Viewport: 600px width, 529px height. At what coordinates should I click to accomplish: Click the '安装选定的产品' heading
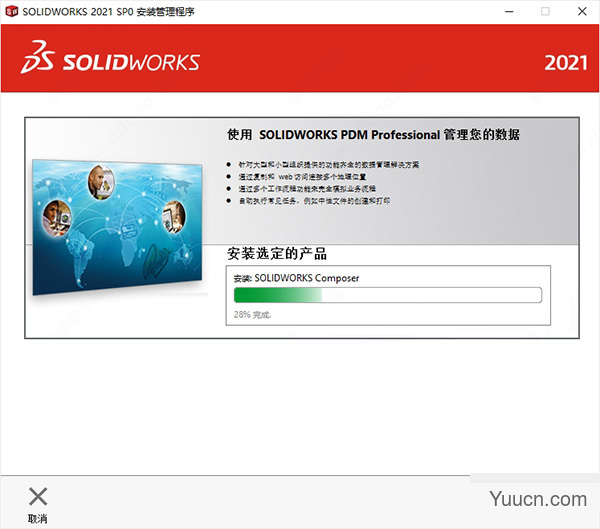pos(277,253)
